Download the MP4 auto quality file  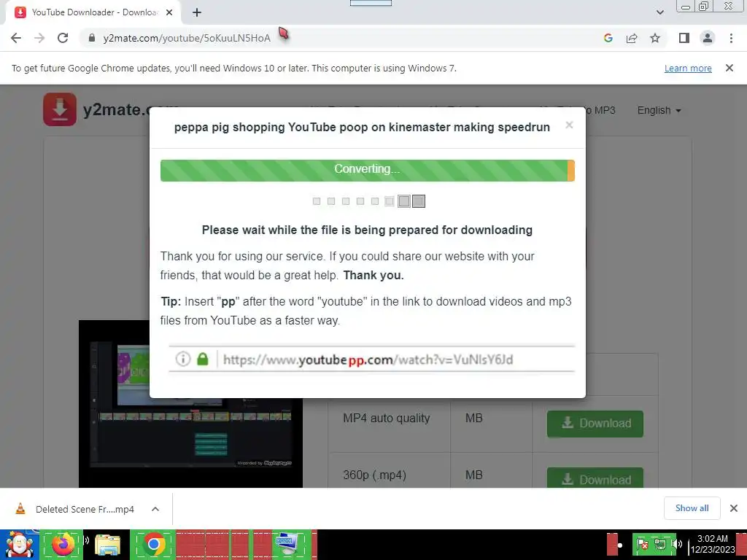click(x=595, y=424)
